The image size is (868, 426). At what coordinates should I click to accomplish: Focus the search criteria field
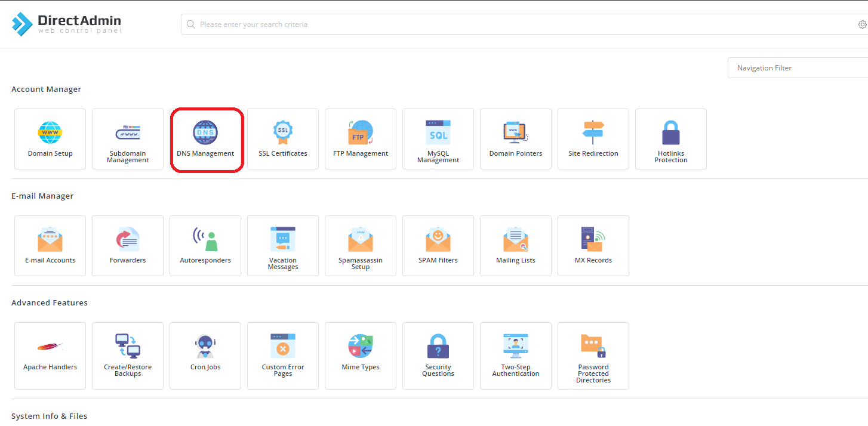524,24
